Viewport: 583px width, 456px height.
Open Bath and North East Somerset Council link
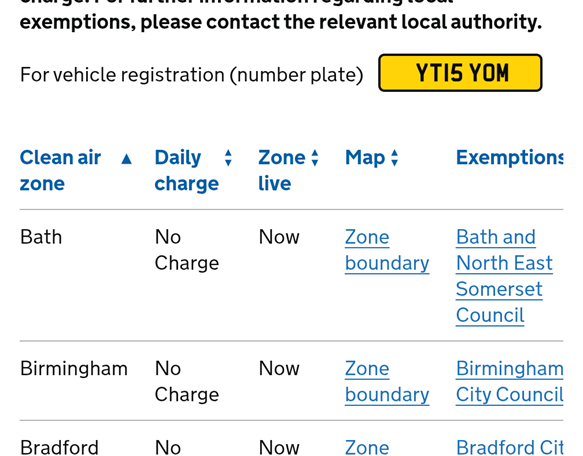504,276
